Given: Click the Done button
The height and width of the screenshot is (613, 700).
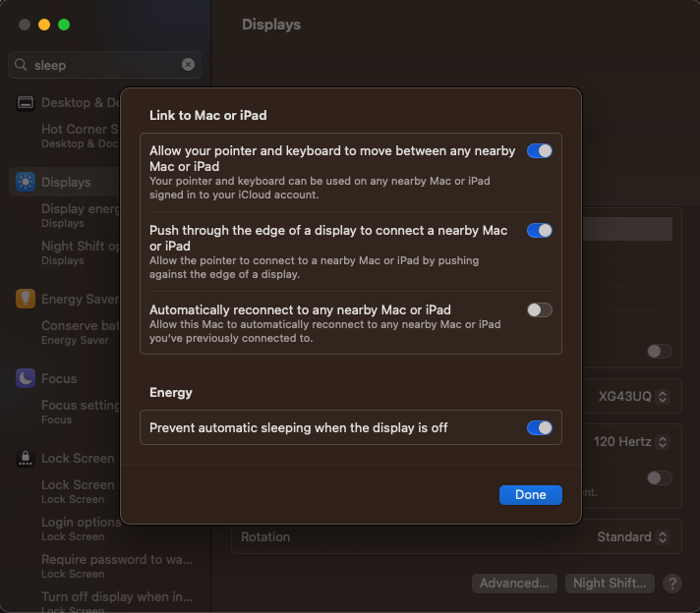Looking at the screenshot, I should (x=530, y=495).
